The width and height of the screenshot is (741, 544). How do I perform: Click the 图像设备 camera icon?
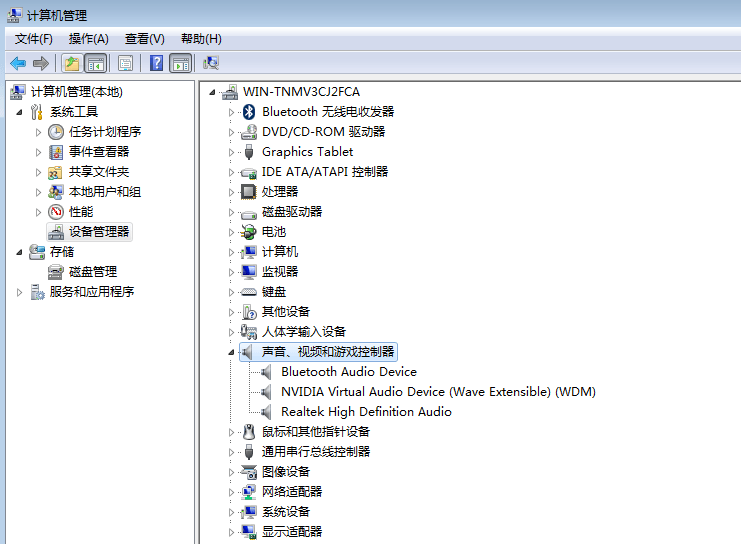249,472
